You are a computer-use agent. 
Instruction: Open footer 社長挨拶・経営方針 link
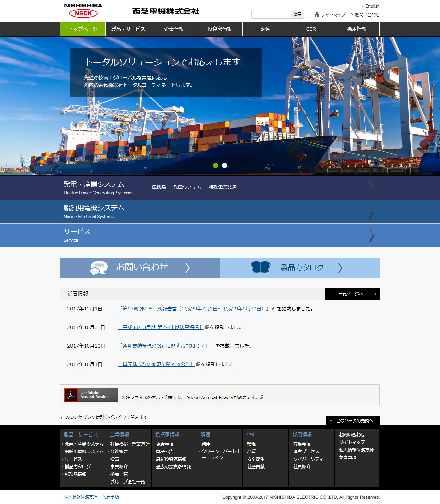pos(130,444)
